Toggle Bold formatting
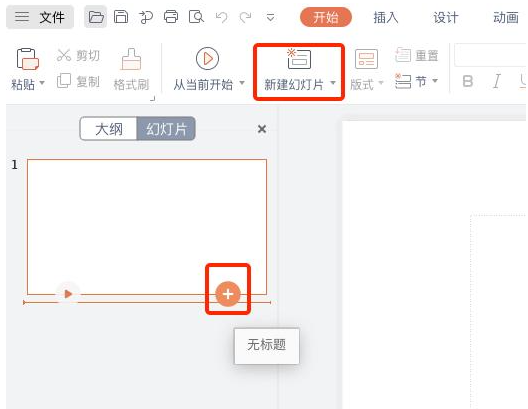Viewport: 528px width, 409px height. coord(468,81)
